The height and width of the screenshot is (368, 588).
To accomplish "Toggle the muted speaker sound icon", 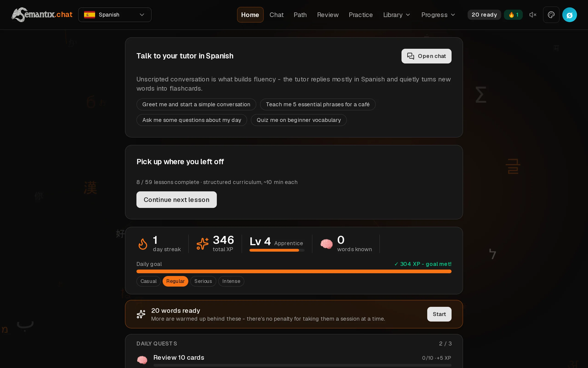I will (x=533, y=15).
